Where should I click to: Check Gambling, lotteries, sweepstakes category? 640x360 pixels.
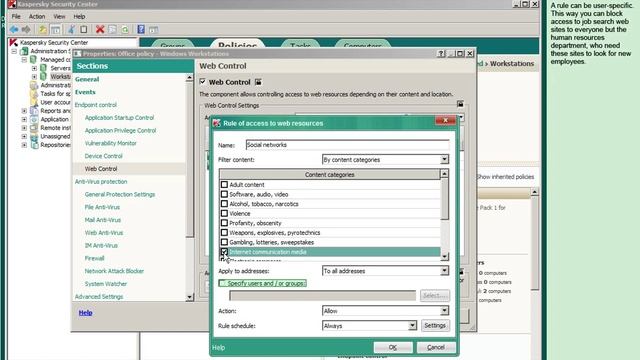[224, 242]
